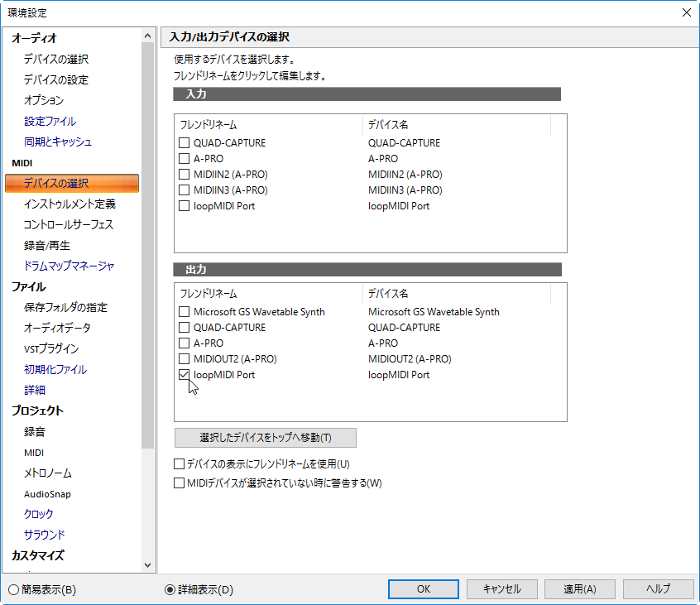This screenshot has height=605, width=700.
Task: Open コントロールサーフェス page
Action: pos(69,224)
